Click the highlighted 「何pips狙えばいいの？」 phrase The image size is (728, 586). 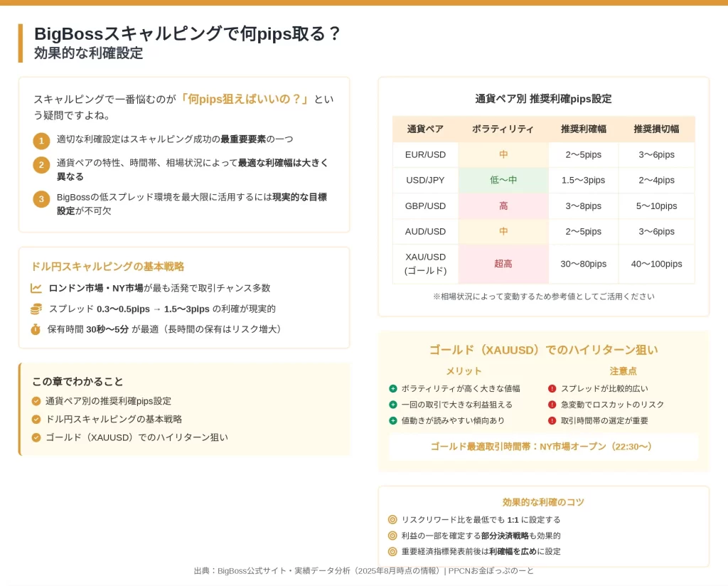pos(244,99)
